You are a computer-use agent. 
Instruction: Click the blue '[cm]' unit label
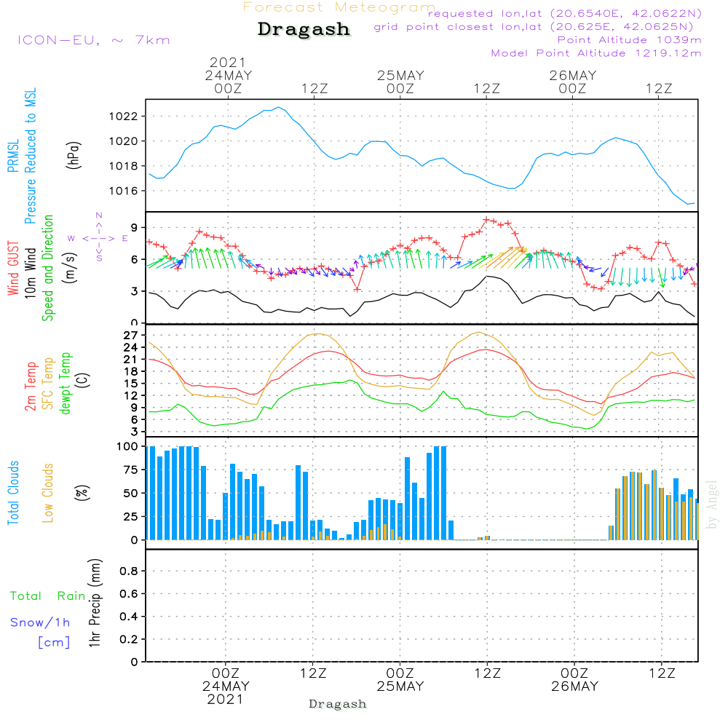point(54,643)
